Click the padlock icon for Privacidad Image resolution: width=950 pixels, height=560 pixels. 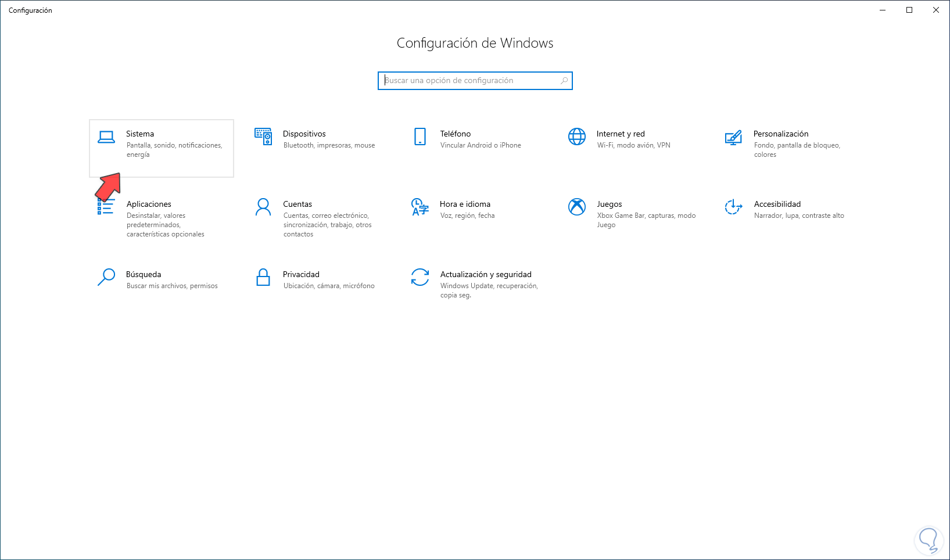click(x=263, y=277)
